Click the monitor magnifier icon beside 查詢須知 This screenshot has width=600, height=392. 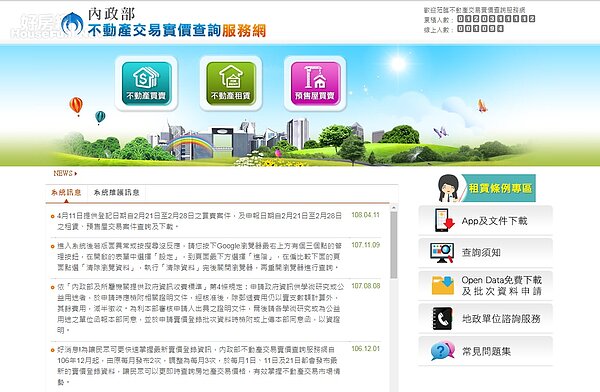pos(442,253)
